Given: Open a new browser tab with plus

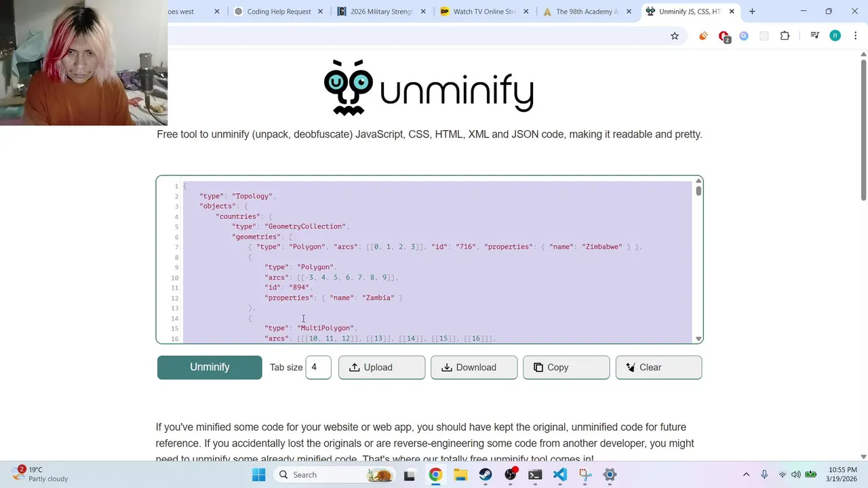Looking at the screenshot, I should [752, 12].
